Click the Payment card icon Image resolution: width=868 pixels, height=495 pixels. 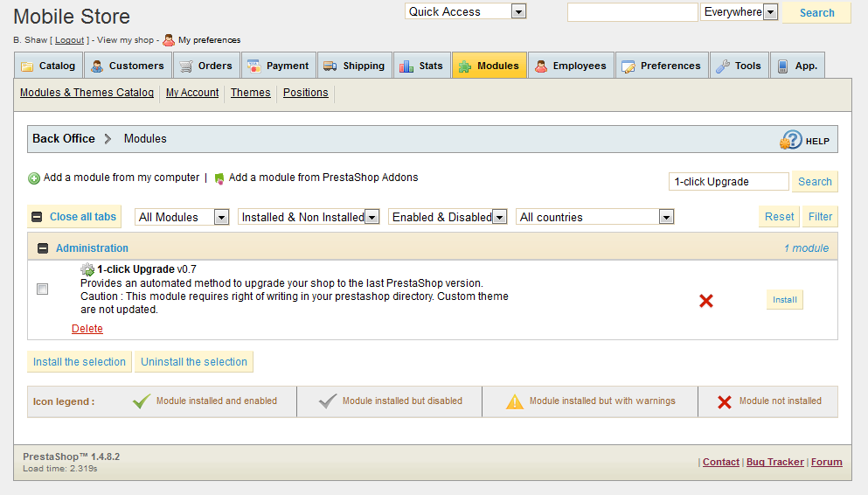pyautogui.click(x=254, y=66)
